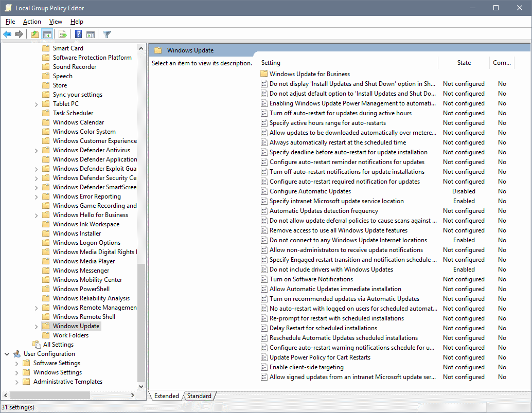This screenshot has height=413, width=532.
Task: Select Windows PowerShell in the tree
Action: [x=81, y=289]
